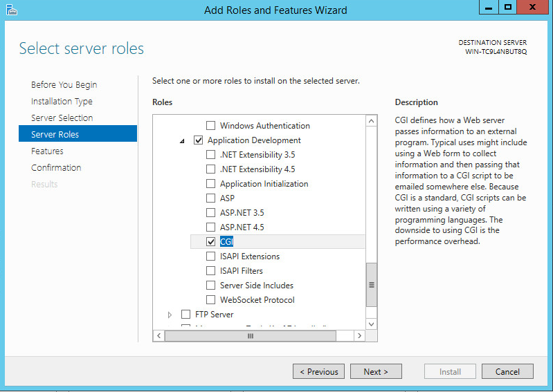Click the Previous button
The image size is (553, 392).
[x=319, y=372]
